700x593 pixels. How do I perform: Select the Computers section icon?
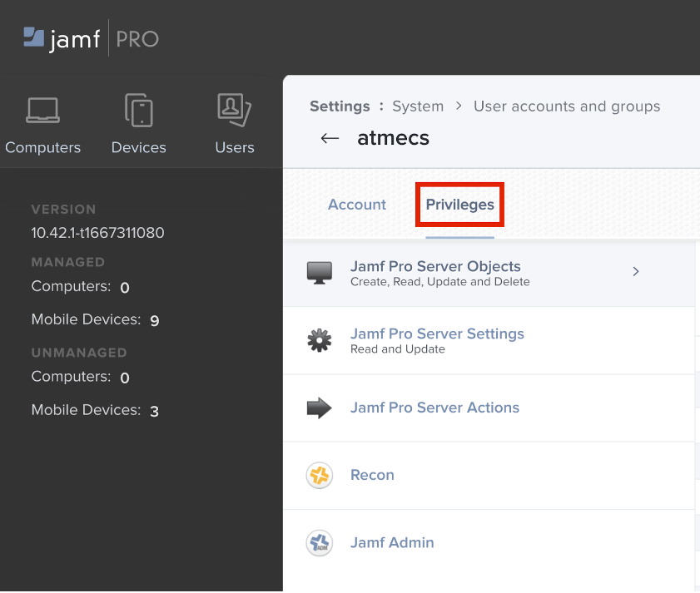coord(42,109)
